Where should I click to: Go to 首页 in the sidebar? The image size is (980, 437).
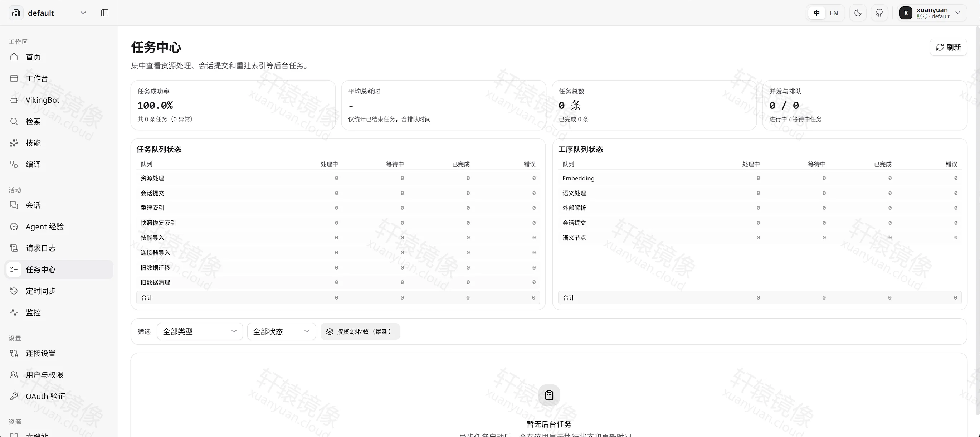59,57
